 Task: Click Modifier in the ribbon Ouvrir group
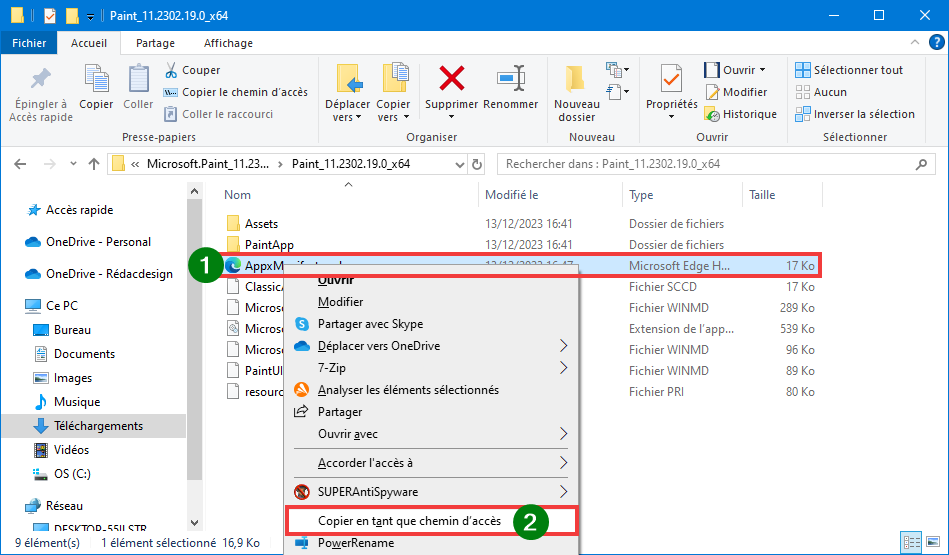[x=736, y=92]
